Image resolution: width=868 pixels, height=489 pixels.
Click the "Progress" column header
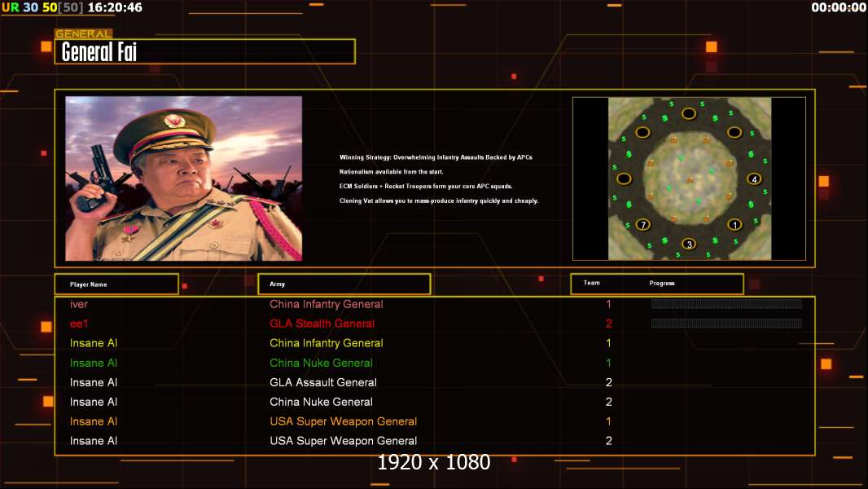coord(662,283)
